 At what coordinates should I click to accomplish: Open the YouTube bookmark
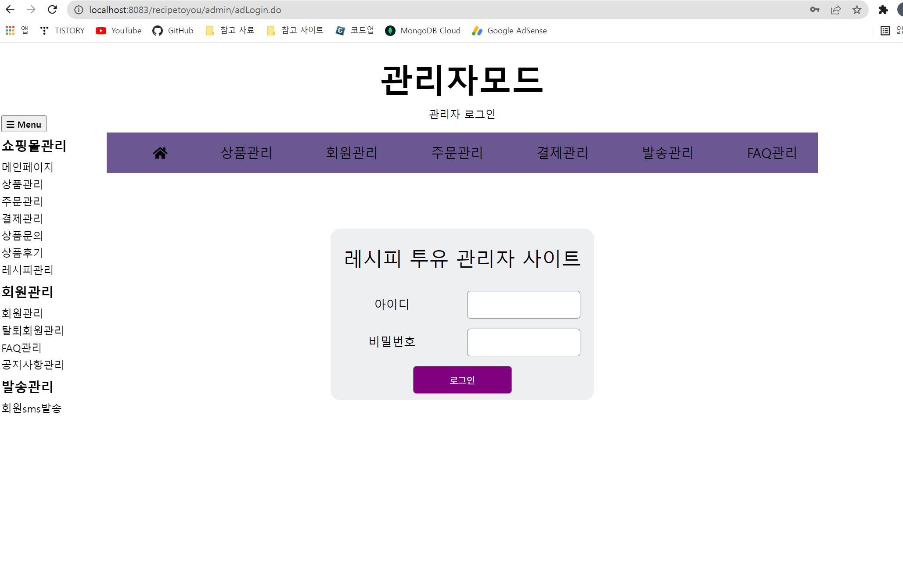[119, 30]
